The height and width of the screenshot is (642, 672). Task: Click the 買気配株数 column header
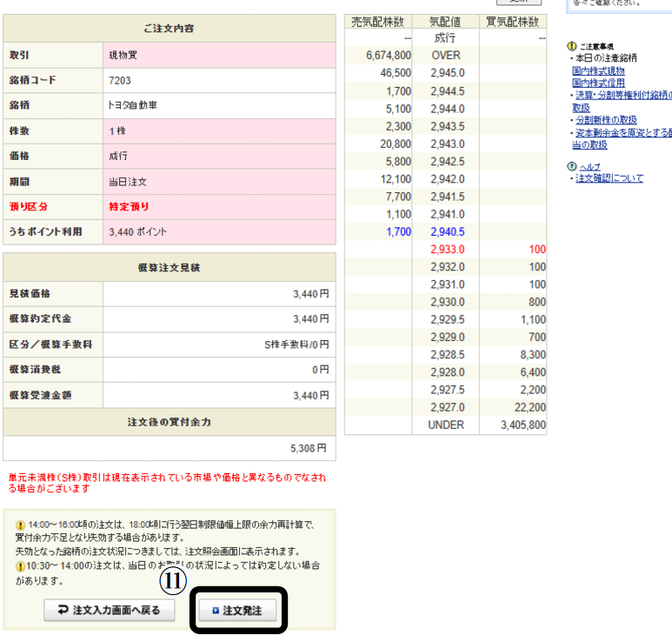pyautogui.click(x=513, y=22)
